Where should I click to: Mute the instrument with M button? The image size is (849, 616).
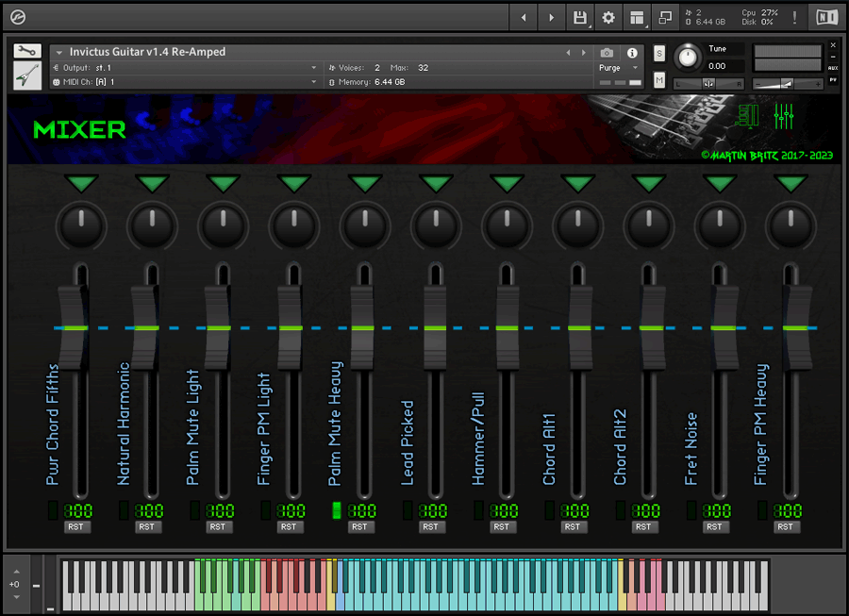point(659,80)
